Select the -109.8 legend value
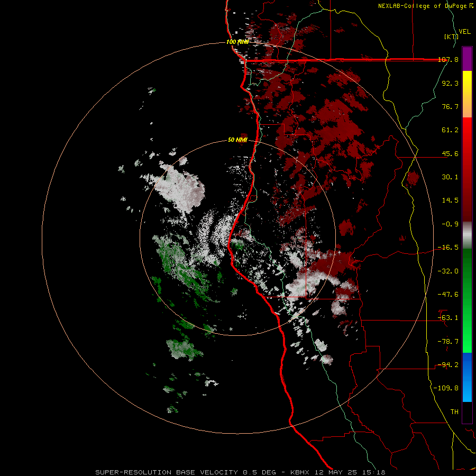 tap(446, 388)
